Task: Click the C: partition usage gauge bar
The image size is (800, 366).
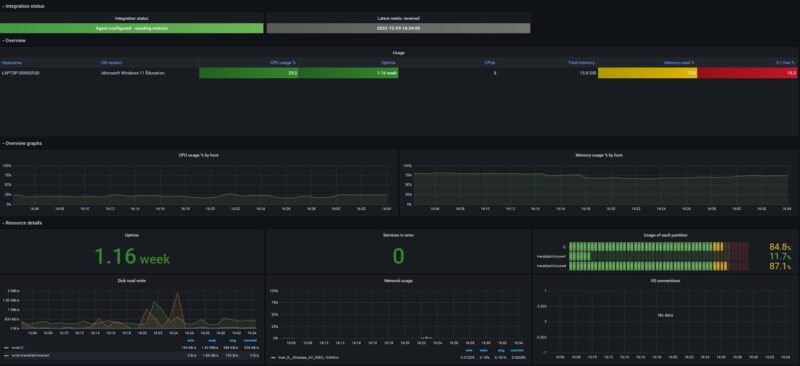Action: (659, 247)
